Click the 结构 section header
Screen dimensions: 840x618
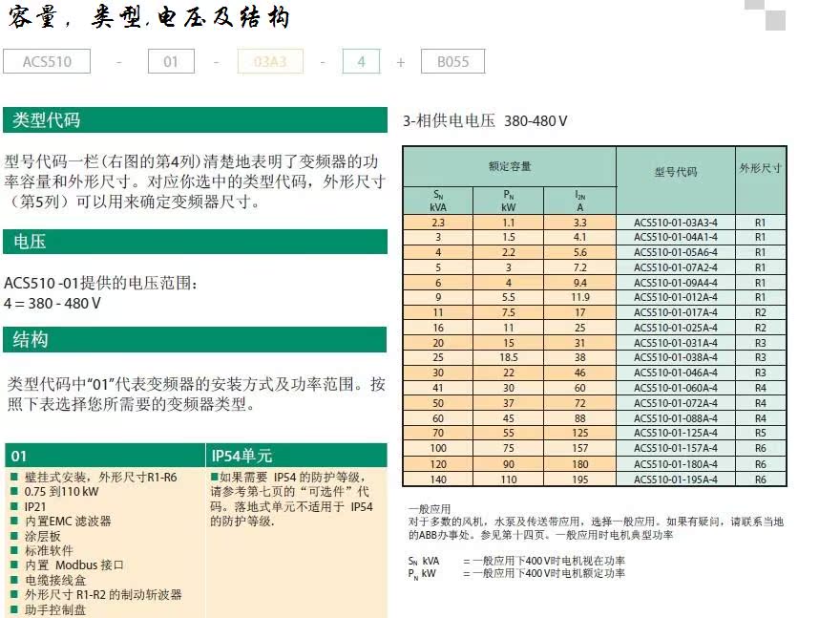click(x=195, y=339)
